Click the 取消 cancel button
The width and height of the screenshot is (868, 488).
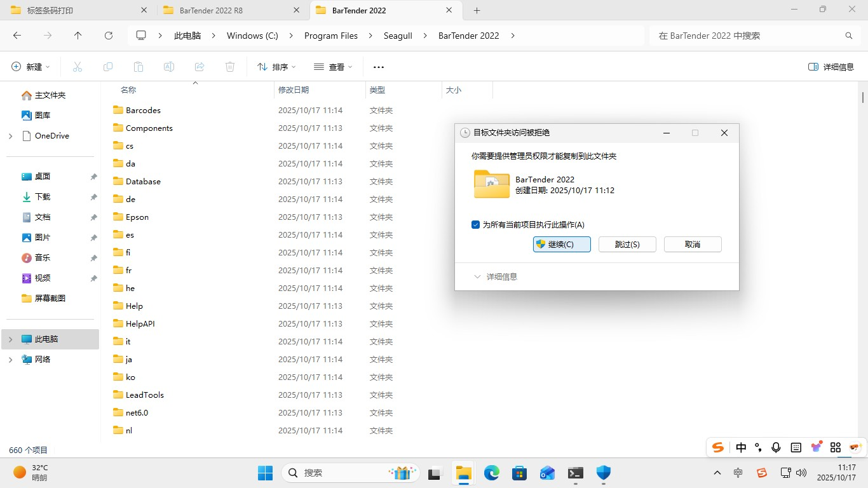click(x=693, y=245)
